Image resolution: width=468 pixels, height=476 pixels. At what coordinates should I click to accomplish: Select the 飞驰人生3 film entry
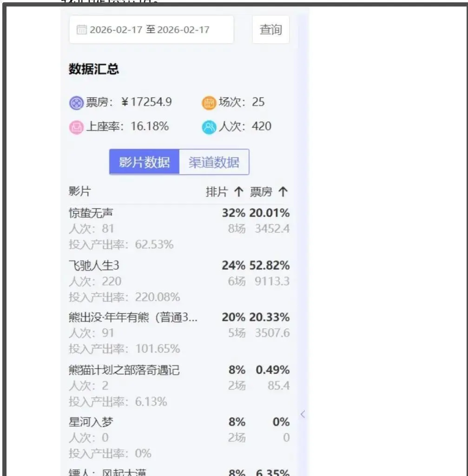(94, 266)
